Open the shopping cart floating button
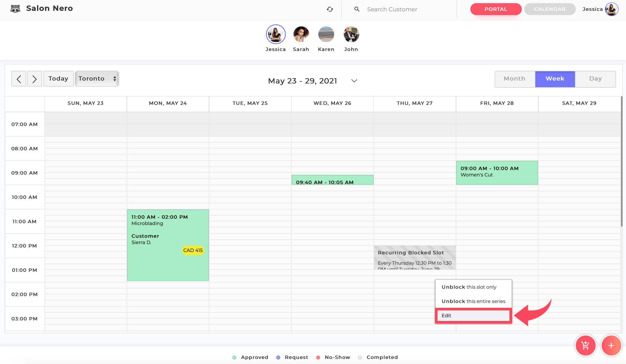 585,345
